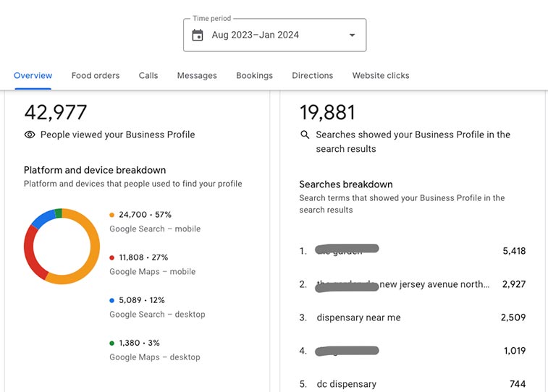Click the 744 search count

pos(518,384)
